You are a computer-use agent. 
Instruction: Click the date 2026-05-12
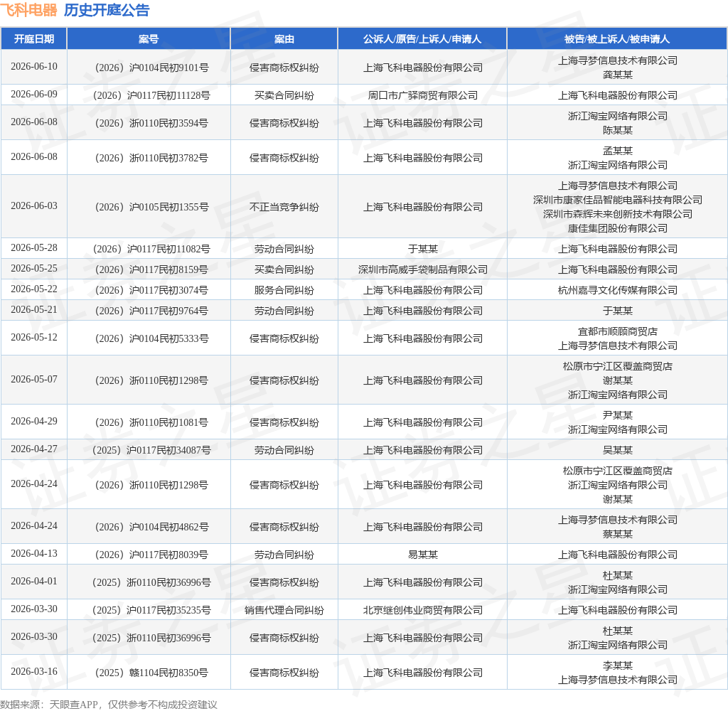coord(34,338)
